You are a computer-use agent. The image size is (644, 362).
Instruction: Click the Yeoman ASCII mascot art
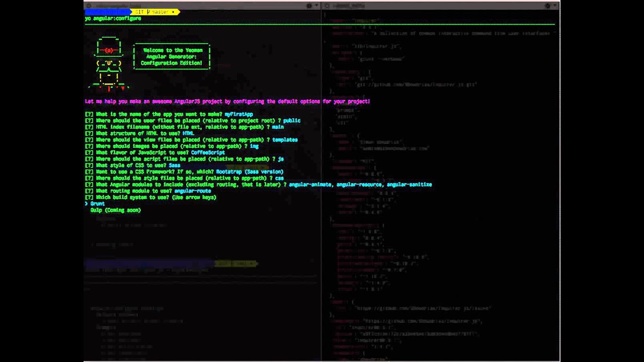click(109, 64)
